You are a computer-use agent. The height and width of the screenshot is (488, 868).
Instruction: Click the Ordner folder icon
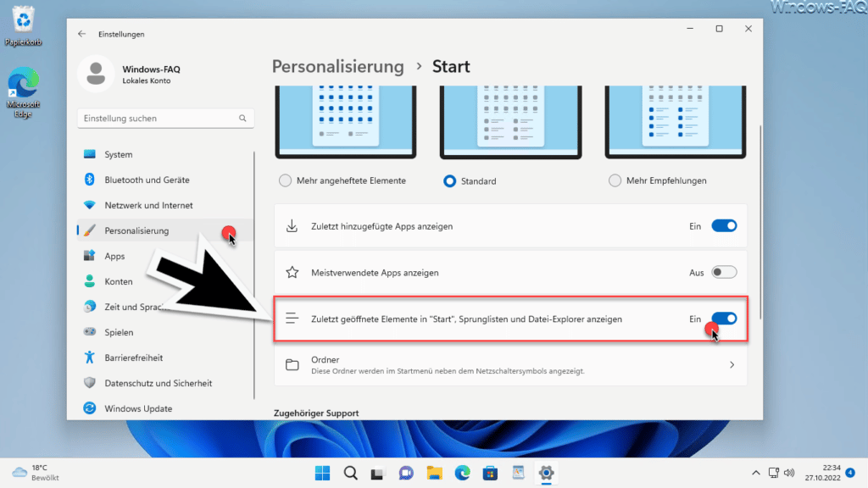(x=292, y=364)
